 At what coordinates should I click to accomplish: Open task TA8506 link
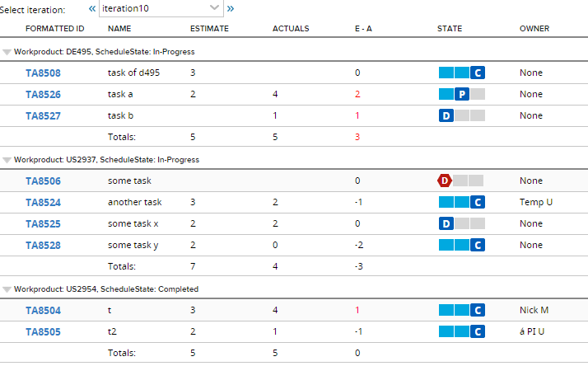click(43, 181)
